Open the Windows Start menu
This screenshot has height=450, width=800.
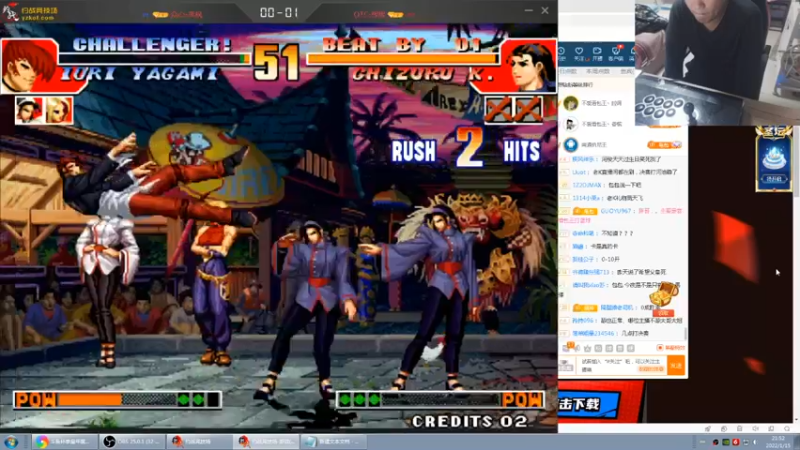[x=10, y=441]
